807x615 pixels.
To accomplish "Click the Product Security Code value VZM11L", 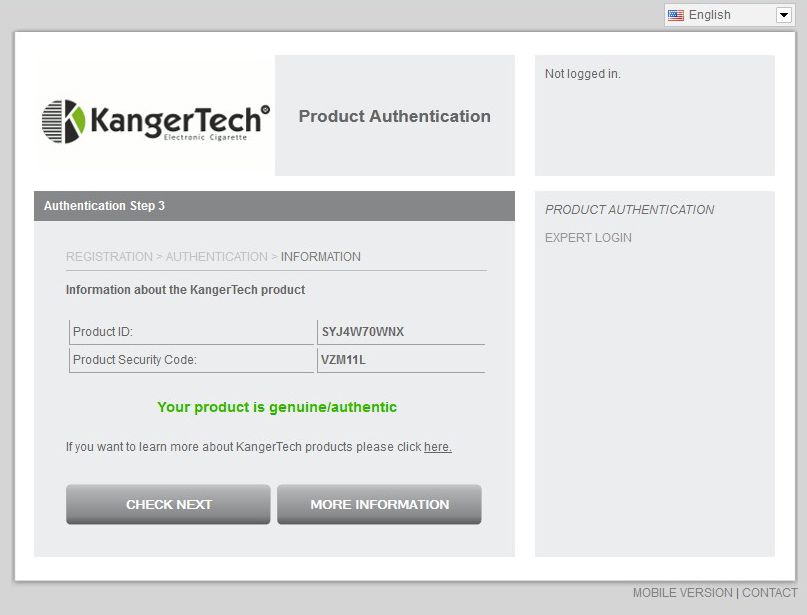I will point(344,360).
